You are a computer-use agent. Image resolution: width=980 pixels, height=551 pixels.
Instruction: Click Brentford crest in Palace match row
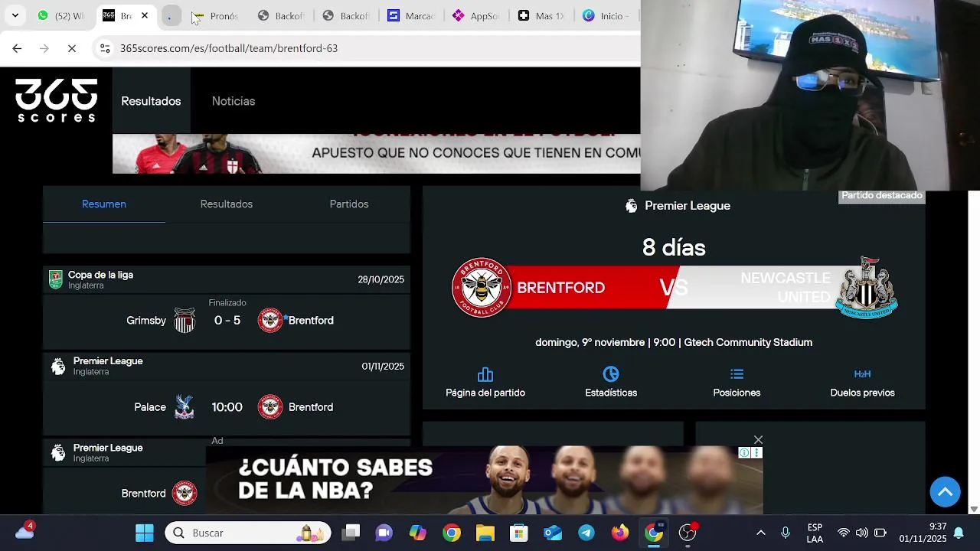[270, 407]
